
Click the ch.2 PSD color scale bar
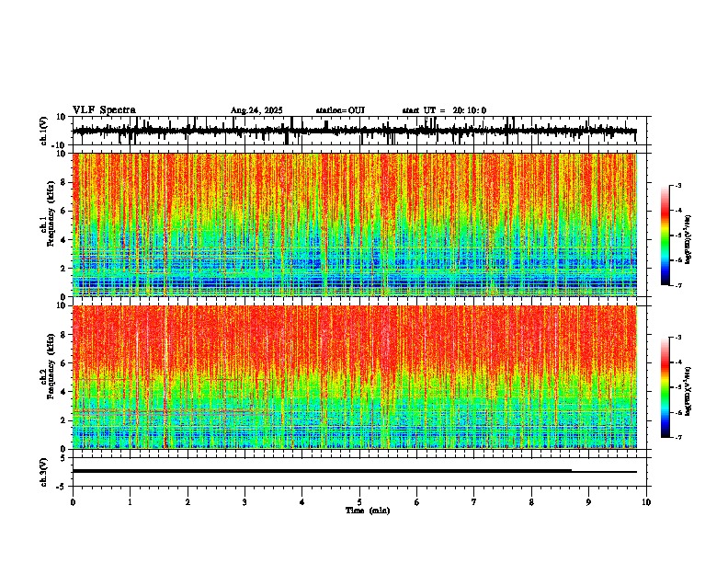coord(665,387)
